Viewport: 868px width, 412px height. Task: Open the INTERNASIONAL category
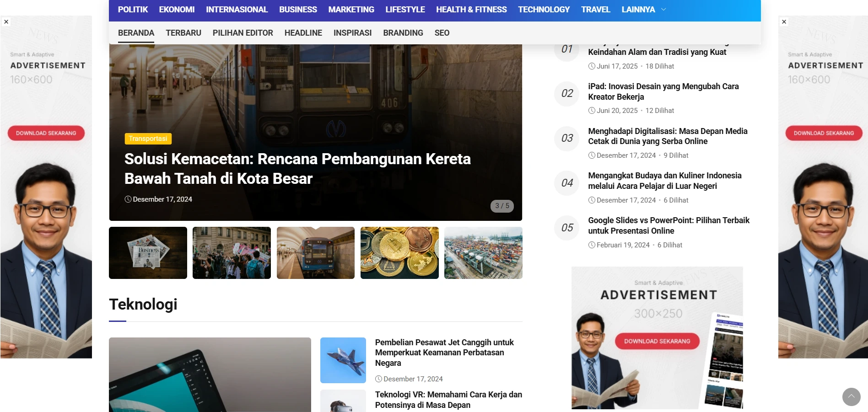click(x=237, y=10)
